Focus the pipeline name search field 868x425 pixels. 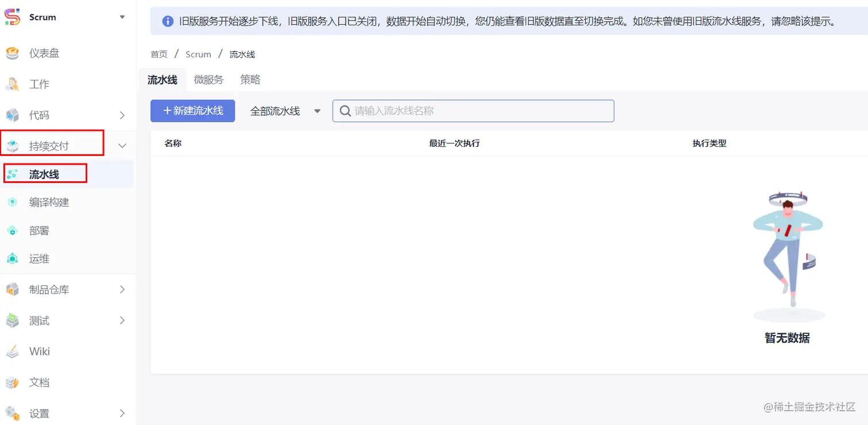click(x=473, y=111)
